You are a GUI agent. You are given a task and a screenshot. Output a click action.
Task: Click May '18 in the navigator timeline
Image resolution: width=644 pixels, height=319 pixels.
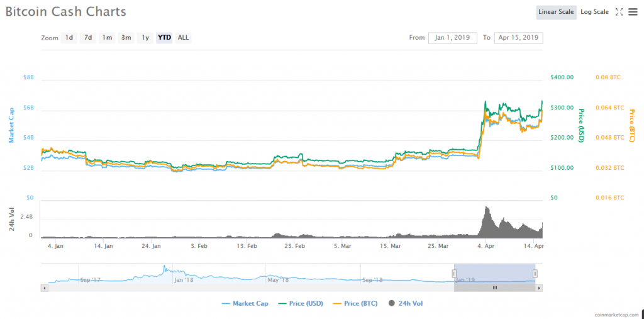pyautogui.click(x=278, y=280)
